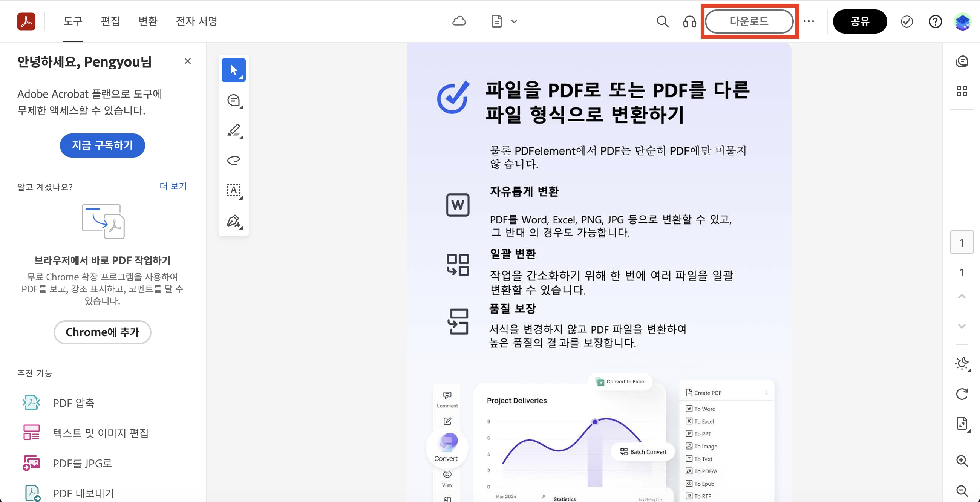This screenshot has height=502, width=980.
Task: Toggle dark mode with the sun/moon icon
Action: pyautogui.click(x=962, y=364)
